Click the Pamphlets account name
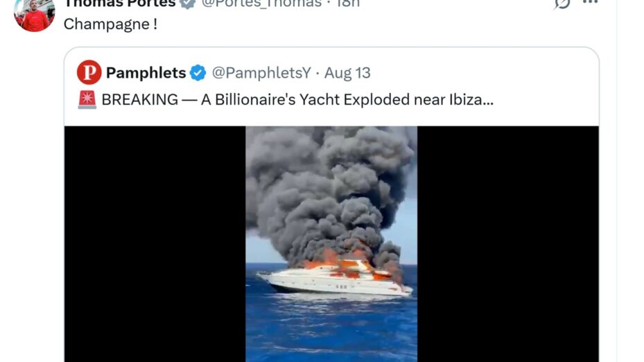 click(x=146, y=73)
